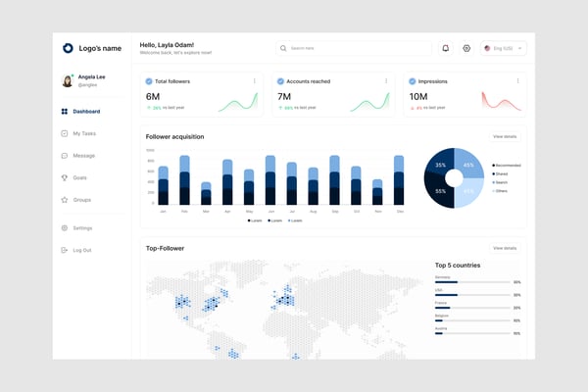This screenshot has width=588, height=392.
Task: Click the 55% donut chart segment
Action: click(x=438, y=192)
